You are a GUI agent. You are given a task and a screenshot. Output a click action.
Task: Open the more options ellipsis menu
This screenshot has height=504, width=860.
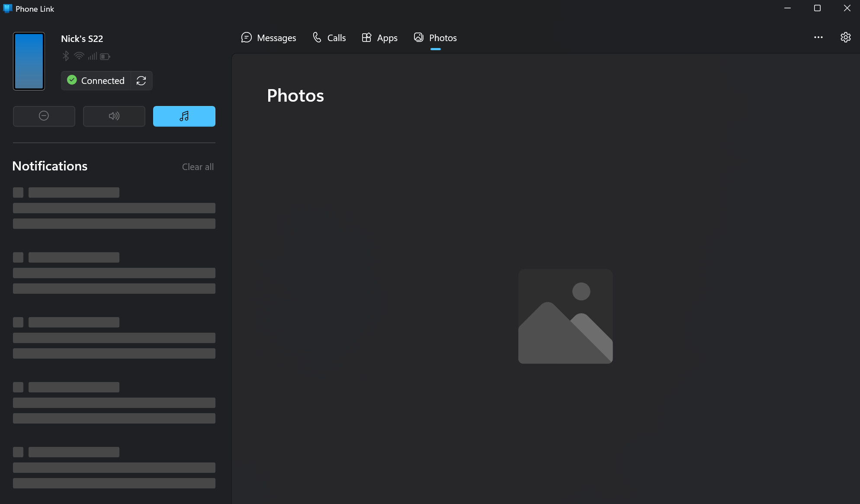click(x=818, y=38)
